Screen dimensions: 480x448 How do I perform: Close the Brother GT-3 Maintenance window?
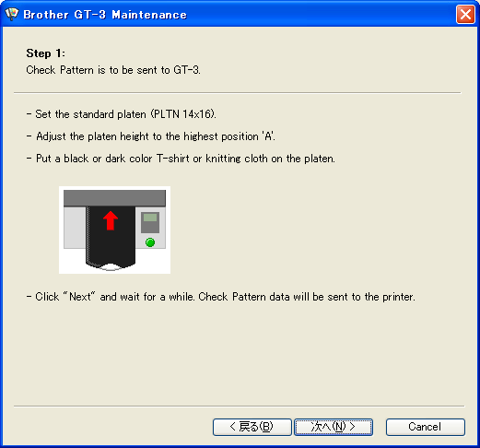pos(465,14)
